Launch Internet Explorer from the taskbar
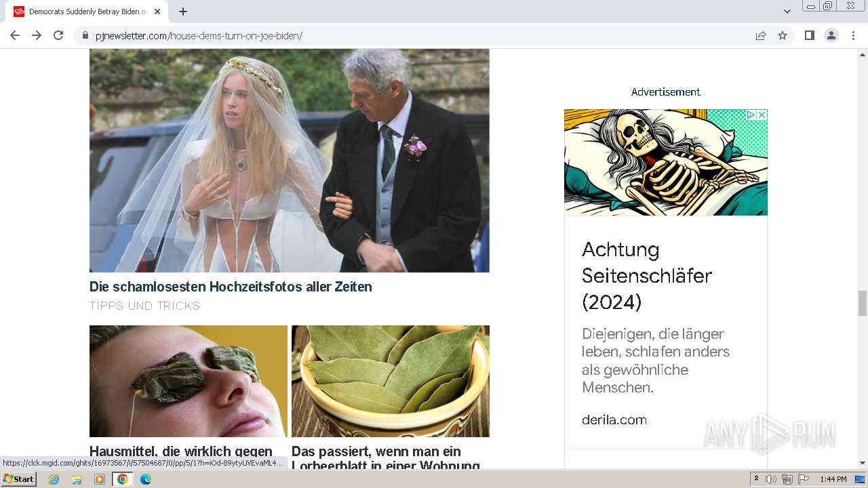Image resolution: width=868 pixels, height=488 pixels. [54, 479]
